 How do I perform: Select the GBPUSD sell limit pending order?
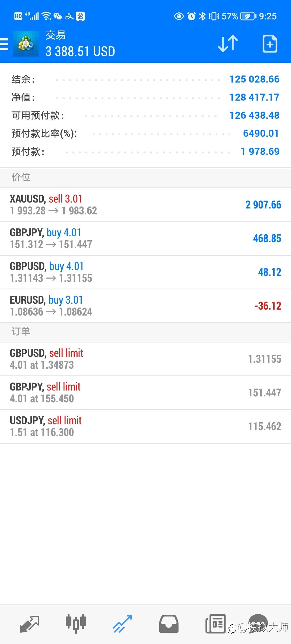pos(145,359)
